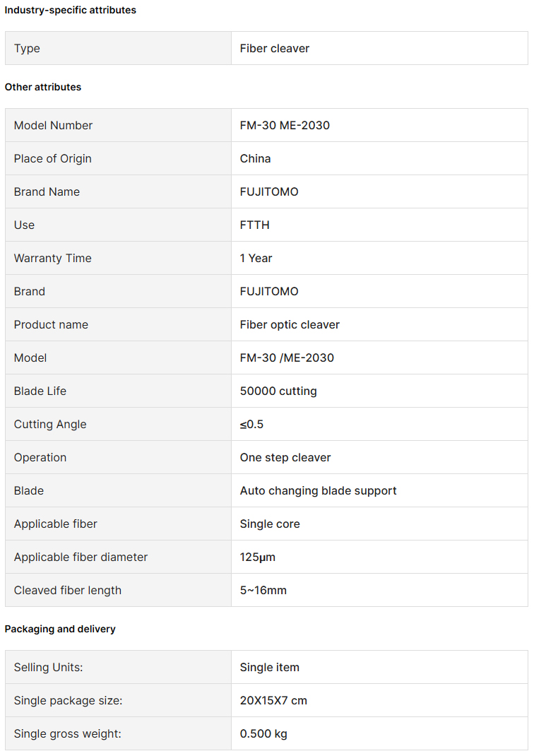Select the FTTH use value
534x756 pixels.
point(254,225)
